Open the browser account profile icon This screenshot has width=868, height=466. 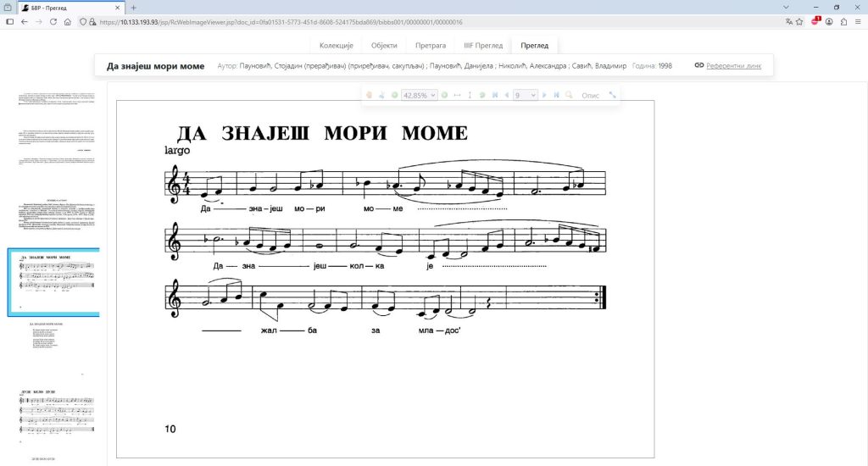pyautogui.click(x=829, y=22)
